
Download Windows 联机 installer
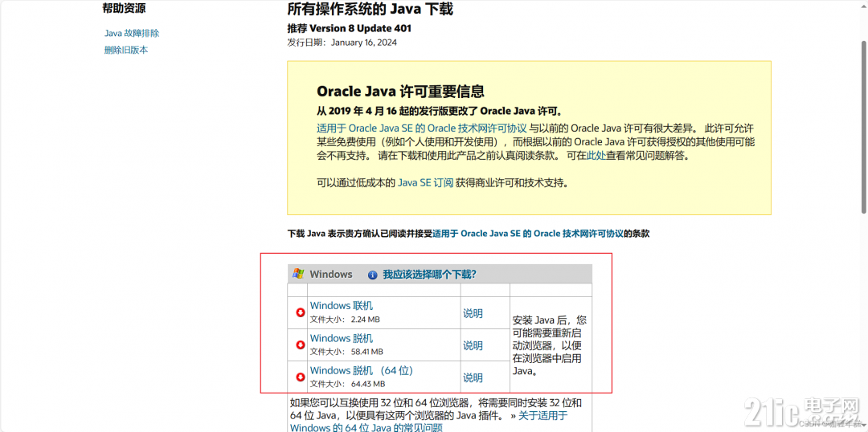(342, 306)
